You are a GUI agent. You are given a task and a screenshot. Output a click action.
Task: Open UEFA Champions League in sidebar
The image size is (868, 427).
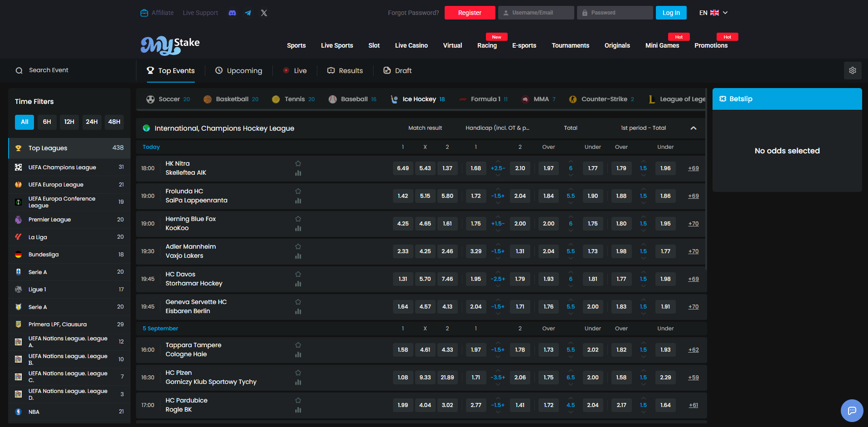[x=69, y=167]
